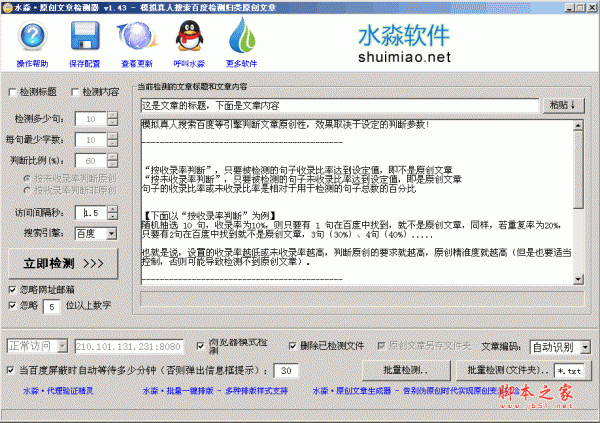Decrease 检测多少句 value with down arrow

point(112,122)
